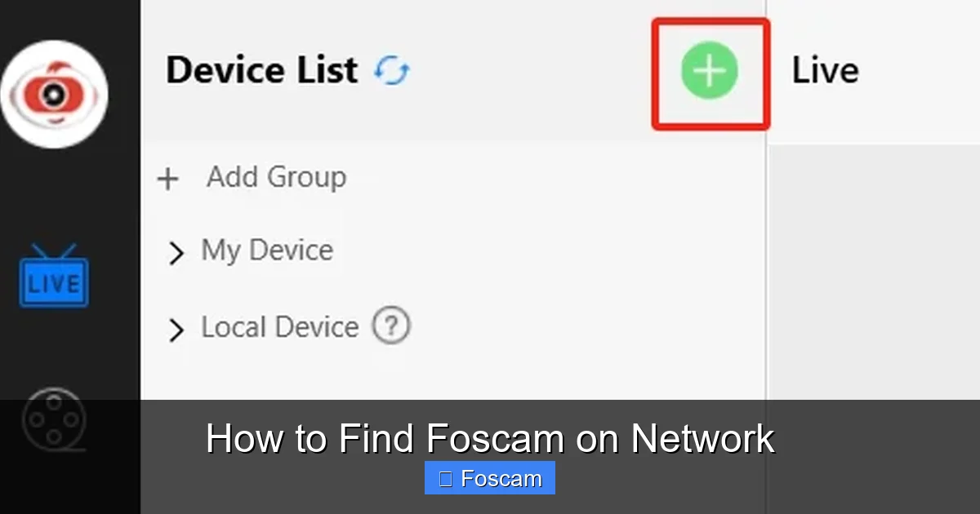Screen dimensions: 980x514
Task: Click the red-highlighted add camera button
Action: (709, 72)
